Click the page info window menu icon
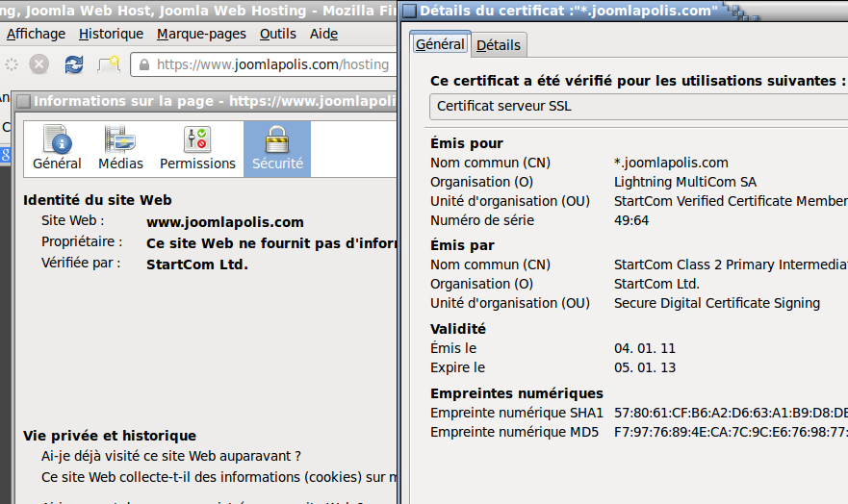Viewport: 848px width, 504px height. pos(23,101)
